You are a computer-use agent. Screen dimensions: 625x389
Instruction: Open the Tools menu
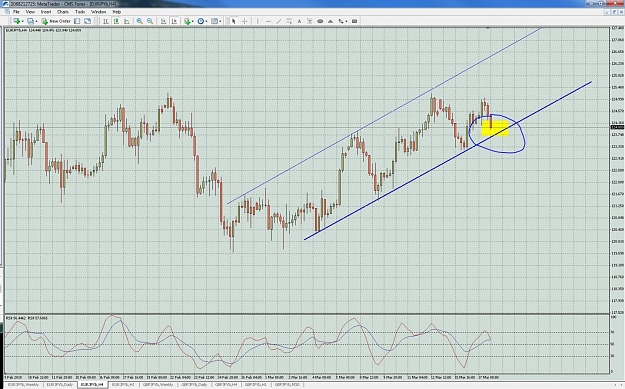[x=80, y=12]
